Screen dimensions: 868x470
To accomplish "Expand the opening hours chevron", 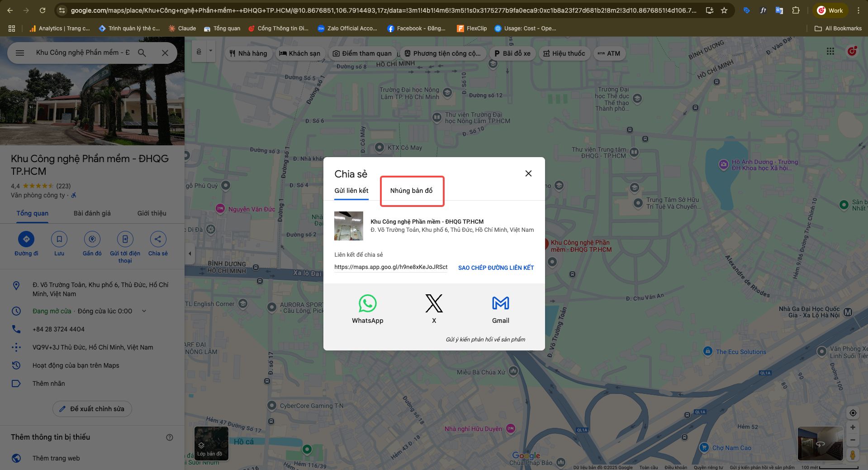I will point(144,311).
